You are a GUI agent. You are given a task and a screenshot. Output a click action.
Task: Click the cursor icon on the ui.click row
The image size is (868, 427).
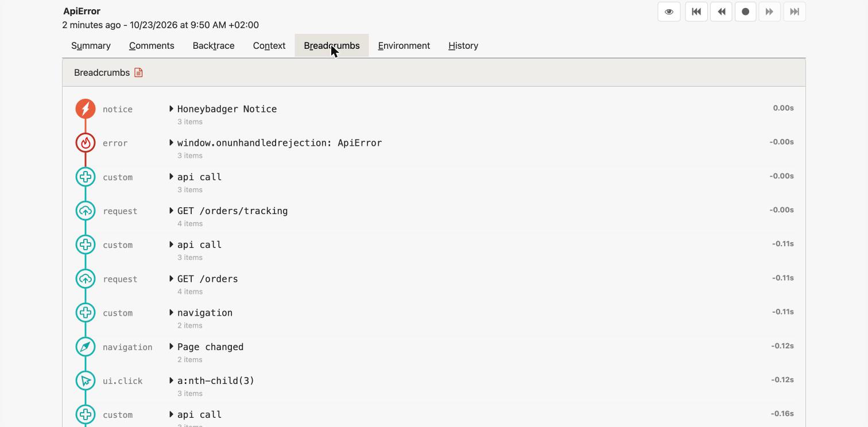[x=86, y=381]
